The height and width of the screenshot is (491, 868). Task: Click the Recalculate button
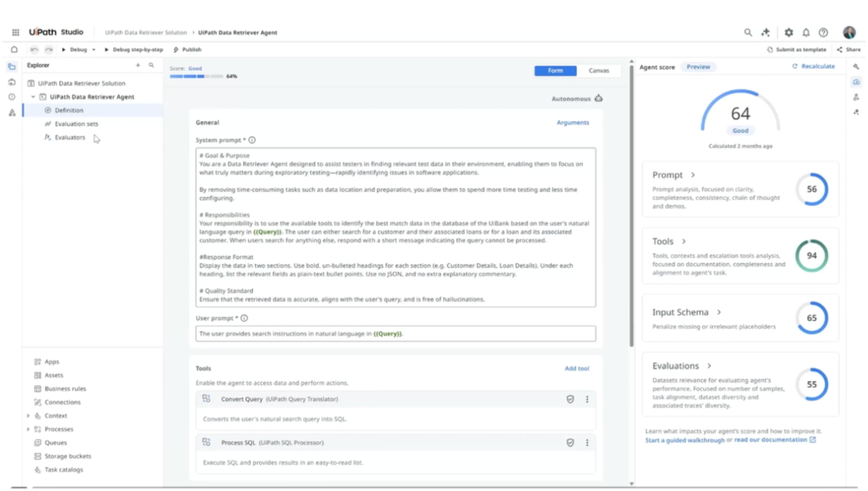click(x=813, y=66)
